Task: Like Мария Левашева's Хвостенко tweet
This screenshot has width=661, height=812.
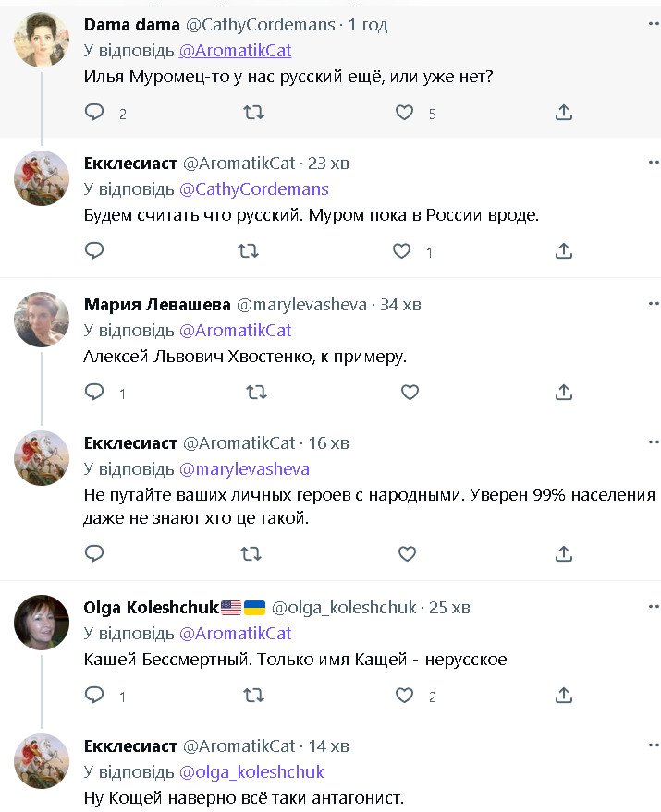Action: [x=409, y=393]
